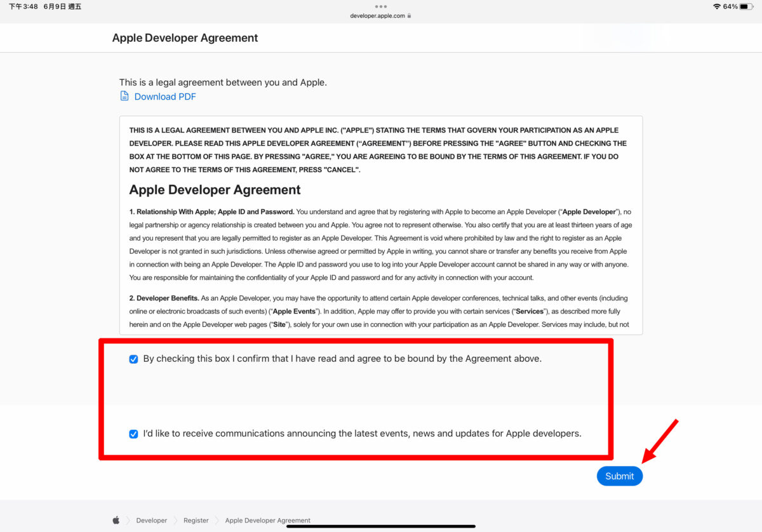Click the PDF document icon
Screen dimensions: 762x532
coord(124,96)
